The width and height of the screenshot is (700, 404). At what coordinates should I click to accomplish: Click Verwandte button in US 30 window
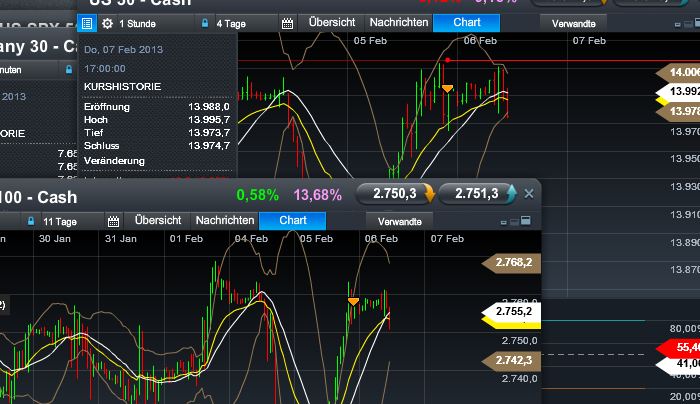(574, 23)
